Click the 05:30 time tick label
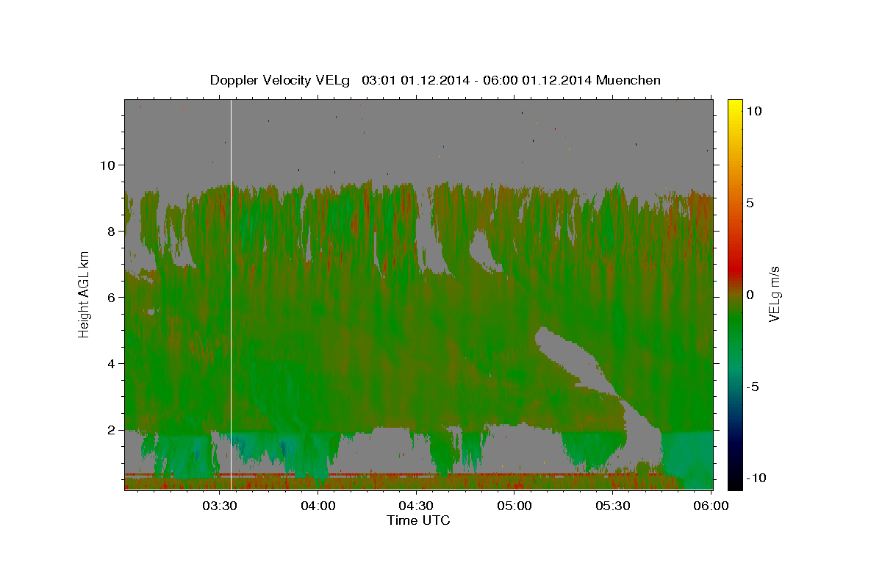 [613, 506]
